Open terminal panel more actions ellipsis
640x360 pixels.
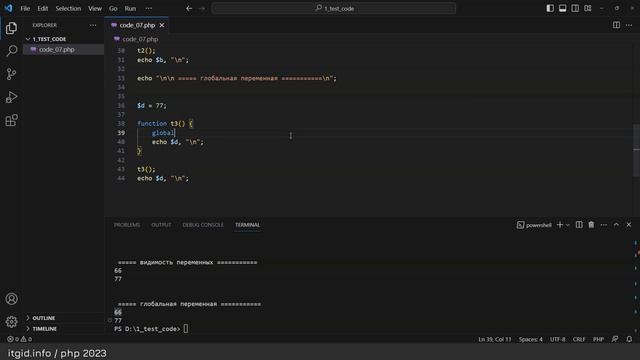(x=604, y=225)
